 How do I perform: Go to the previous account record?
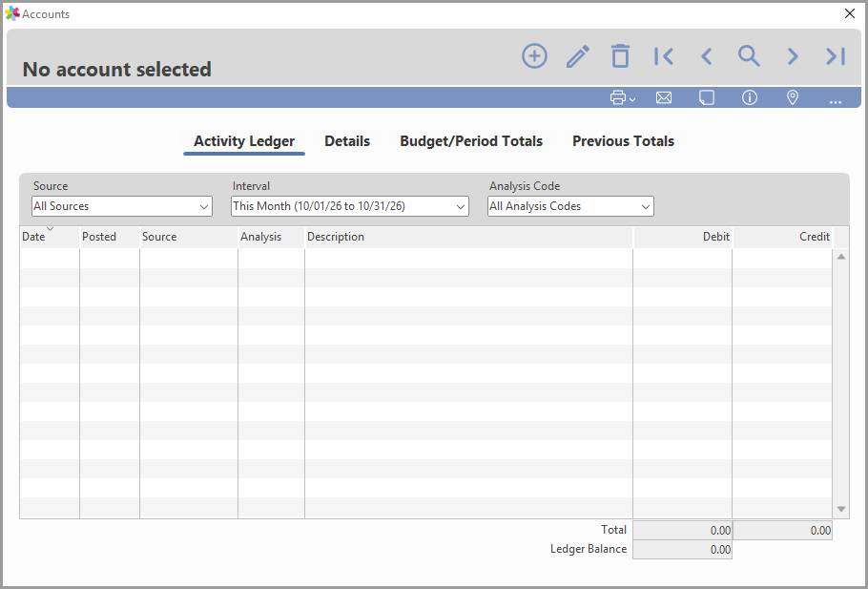[707, 56]
